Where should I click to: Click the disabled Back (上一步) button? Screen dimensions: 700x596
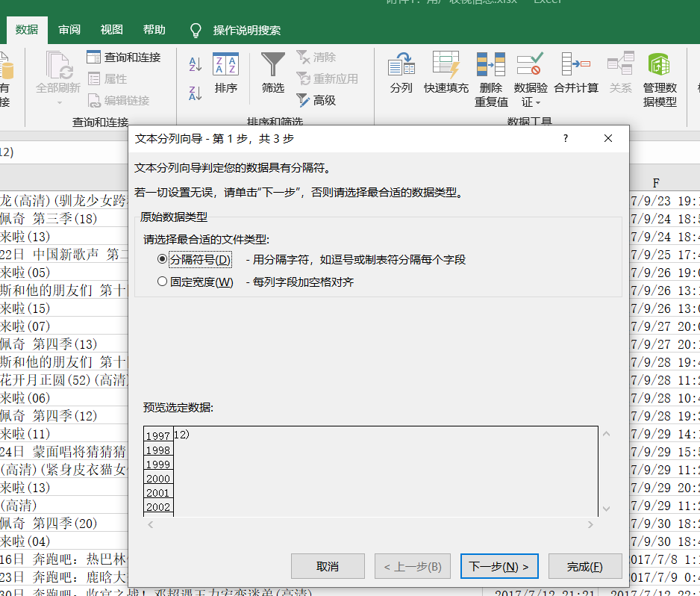pos(413,567)
